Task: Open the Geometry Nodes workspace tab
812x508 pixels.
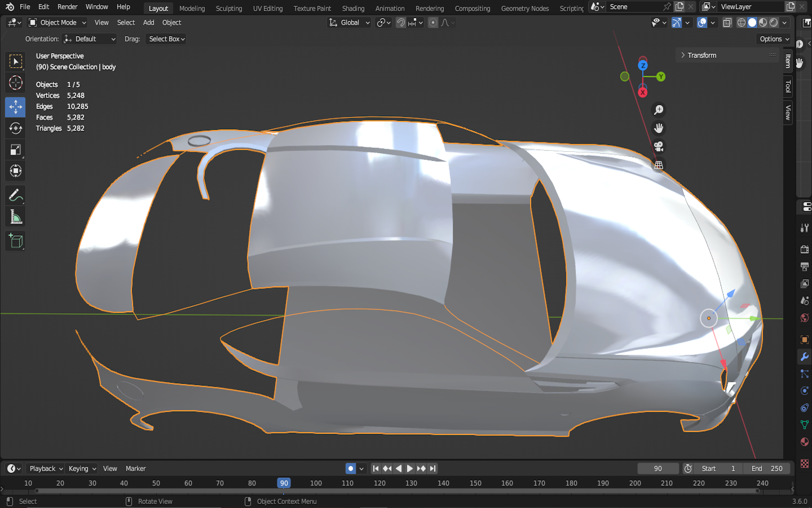Action: [x=525, y=8]
